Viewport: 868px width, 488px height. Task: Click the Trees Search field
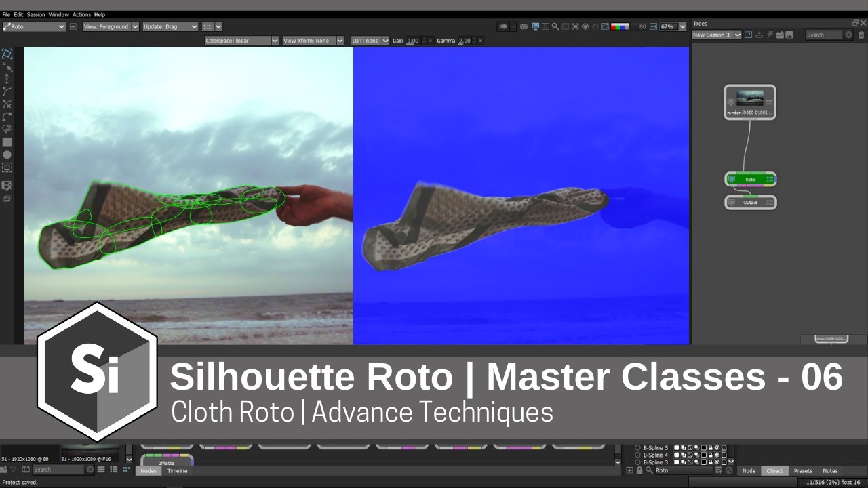(x=824, y=35)
